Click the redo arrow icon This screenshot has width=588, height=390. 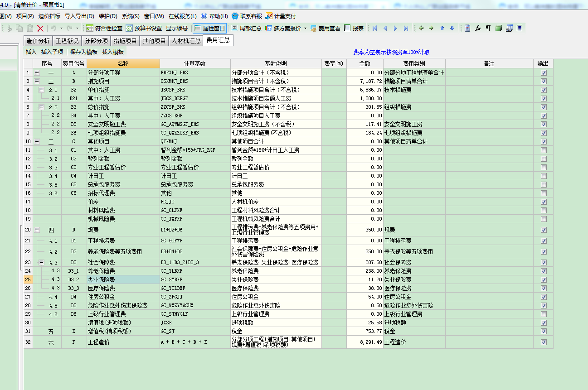(x=69, y=28)
